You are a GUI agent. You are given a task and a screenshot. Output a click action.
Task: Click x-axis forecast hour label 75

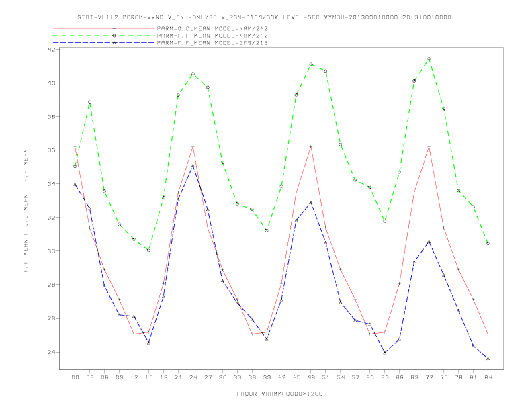pyautogui.click(x=444, y=377)
